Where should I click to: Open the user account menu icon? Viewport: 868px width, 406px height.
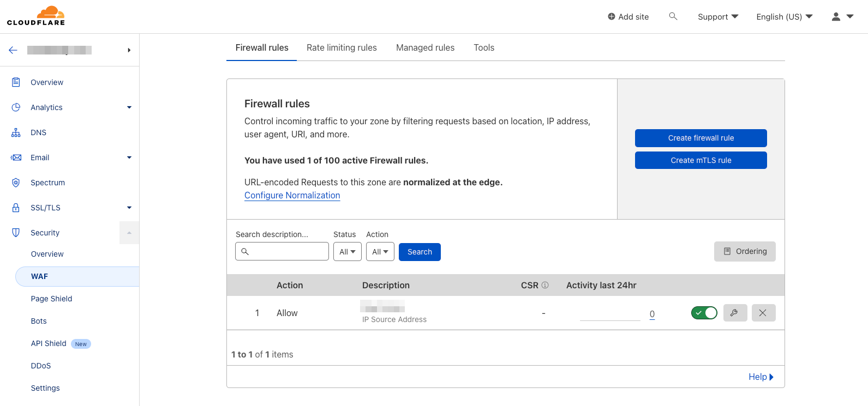[x=836, y=16]
